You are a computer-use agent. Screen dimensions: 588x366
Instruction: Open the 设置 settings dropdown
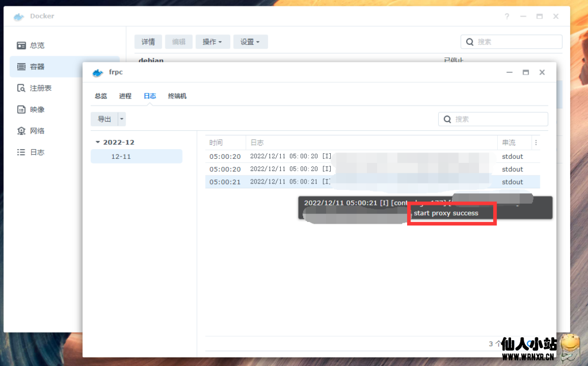(x=250, y=42)
